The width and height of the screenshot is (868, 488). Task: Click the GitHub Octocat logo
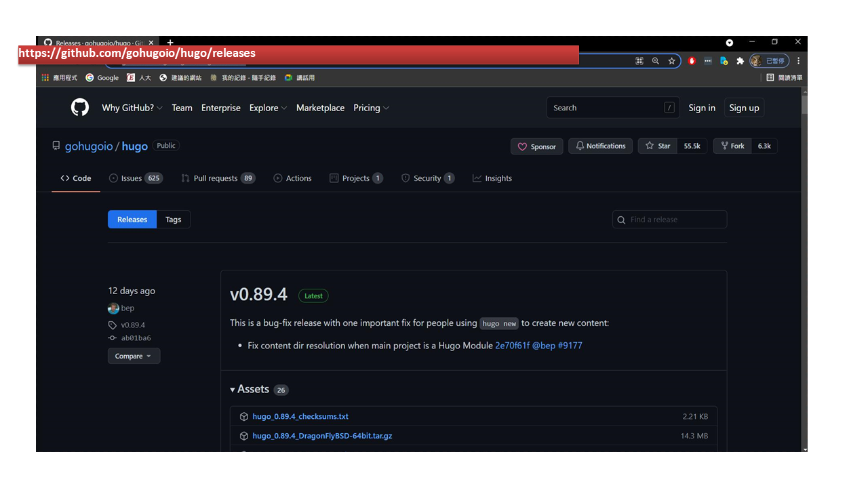point(80,108)
